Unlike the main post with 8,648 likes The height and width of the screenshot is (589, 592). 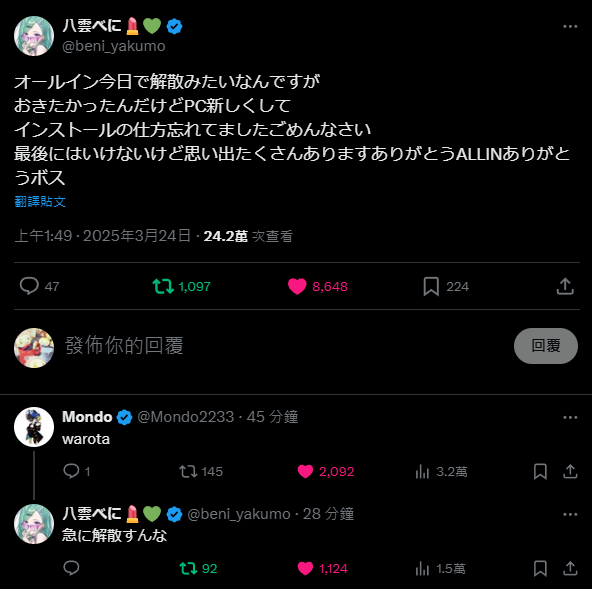(297, 286)
